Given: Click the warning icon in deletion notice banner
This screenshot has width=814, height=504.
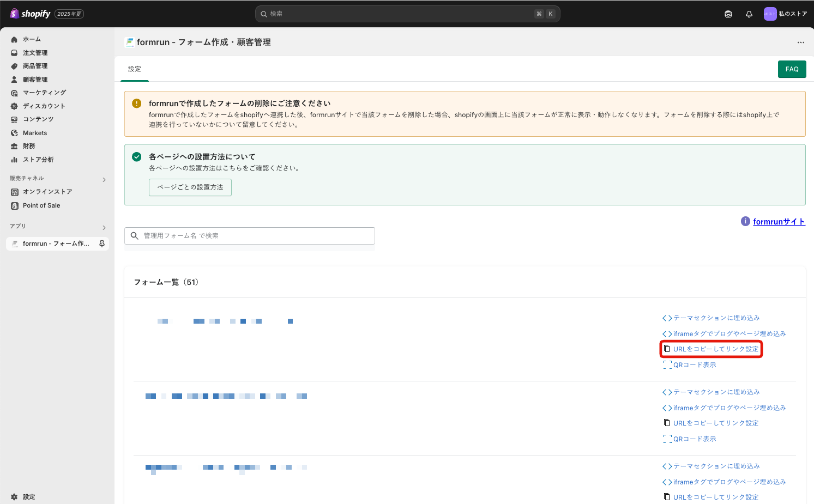Looking at the screenshot, I should point(137,104).
